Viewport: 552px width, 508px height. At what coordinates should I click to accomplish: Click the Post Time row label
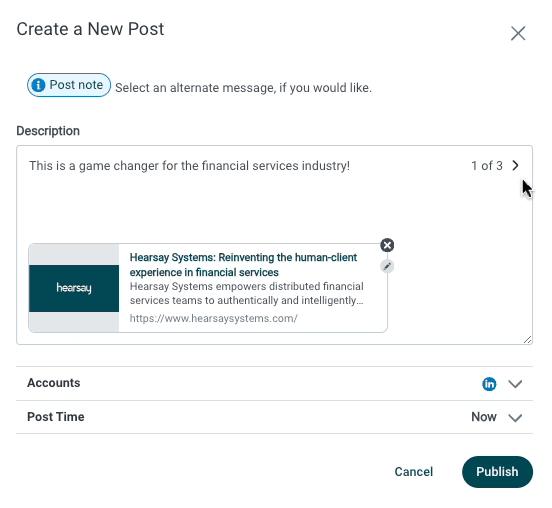point(56,417)
